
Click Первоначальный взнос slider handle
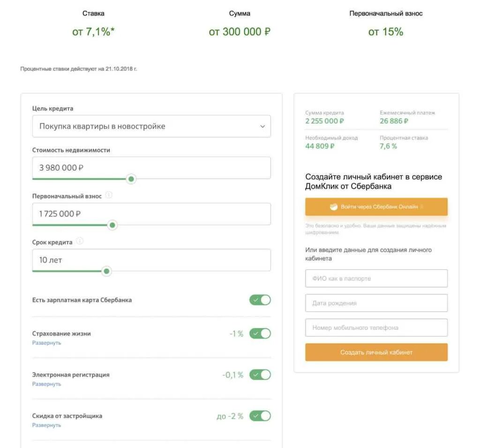(112, 225)
